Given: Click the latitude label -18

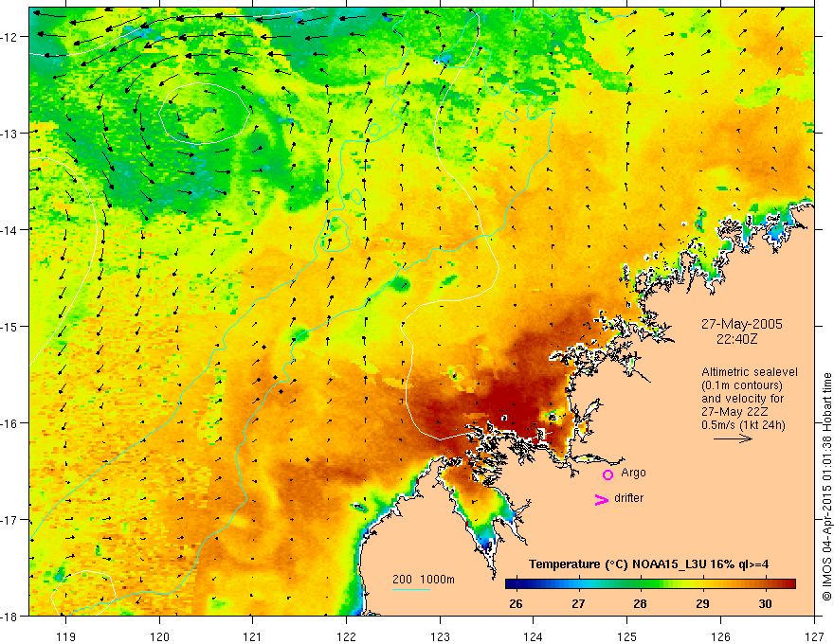Looking at the screenshot, I should click(9, 616).
